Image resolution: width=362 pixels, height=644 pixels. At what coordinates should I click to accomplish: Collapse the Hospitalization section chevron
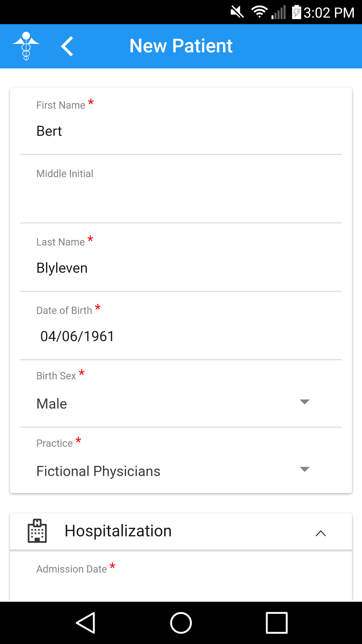[x=321, y=533]
